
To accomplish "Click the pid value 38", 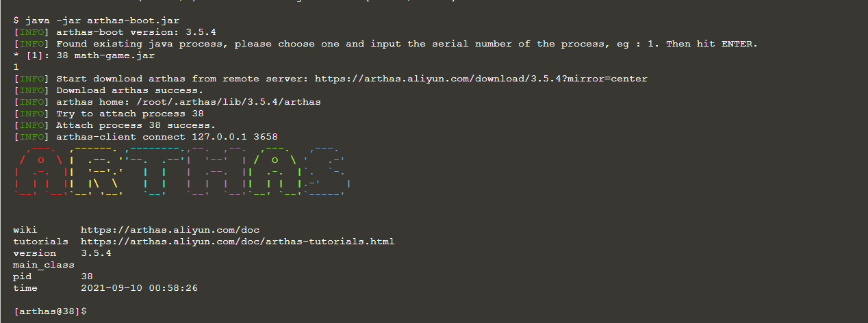I will [87, 276].
